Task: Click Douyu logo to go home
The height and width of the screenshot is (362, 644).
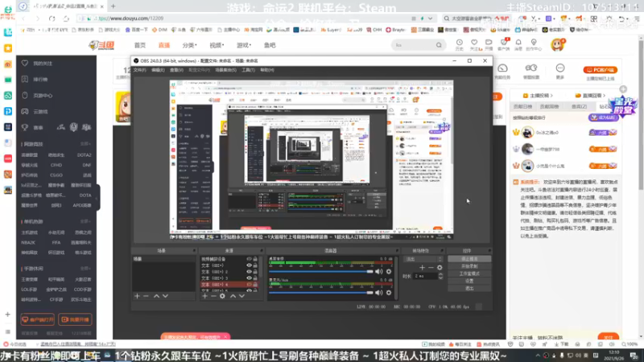Action: (x=101, y=45)
